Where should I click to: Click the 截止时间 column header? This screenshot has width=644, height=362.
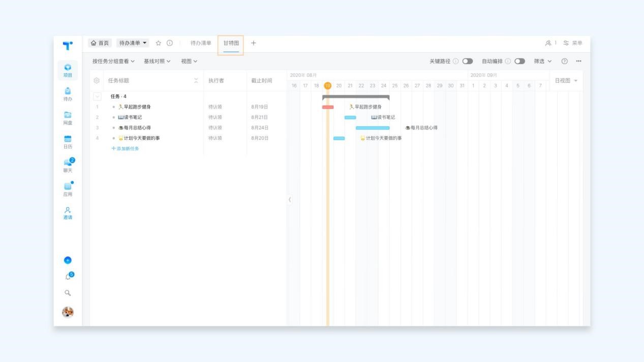[262, 81]
